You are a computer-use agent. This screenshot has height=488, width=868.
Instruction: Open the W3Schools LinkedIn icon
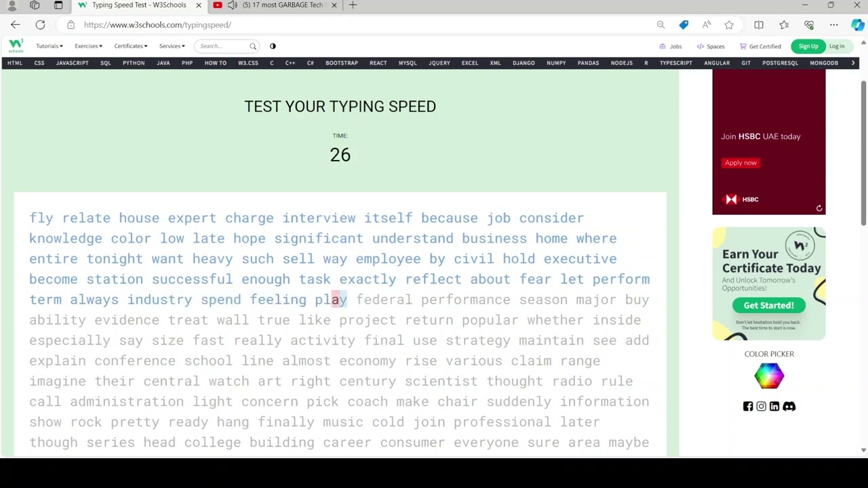[774, 406]
